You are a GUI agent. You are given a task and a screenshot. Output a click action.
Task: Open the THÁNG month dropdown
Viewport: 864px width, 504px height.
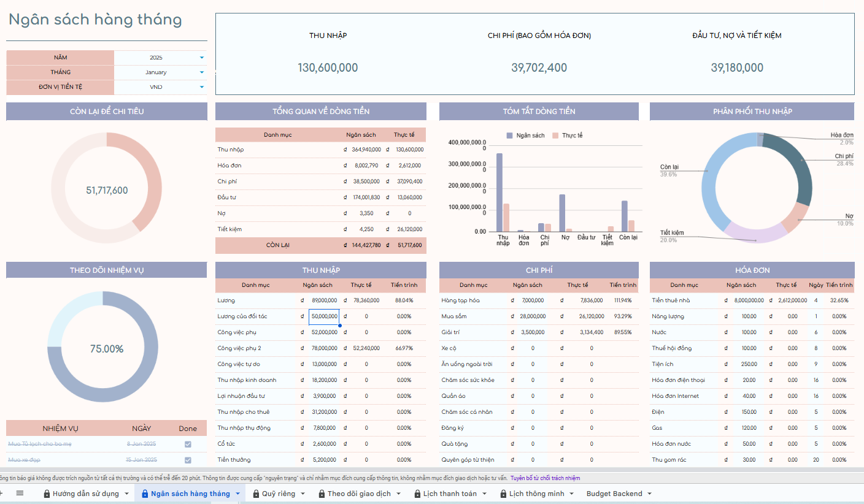click(x=202, y=72)
